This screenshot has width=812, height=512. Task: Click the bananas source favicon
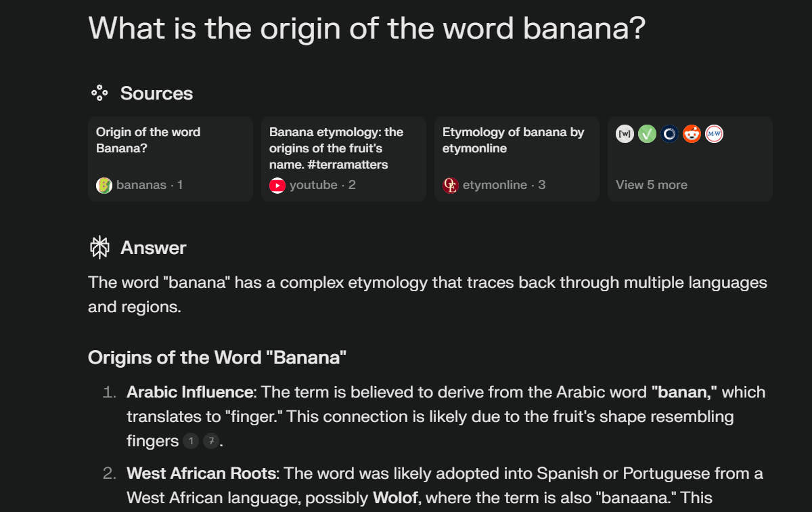pos(104,185)
